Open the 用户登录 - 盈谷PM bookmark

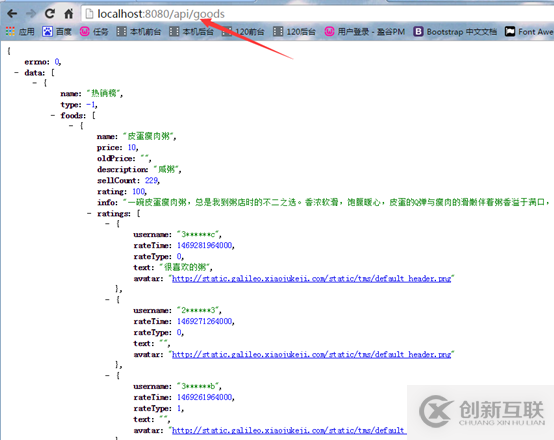pyautogui.click(x=365, y=32)
